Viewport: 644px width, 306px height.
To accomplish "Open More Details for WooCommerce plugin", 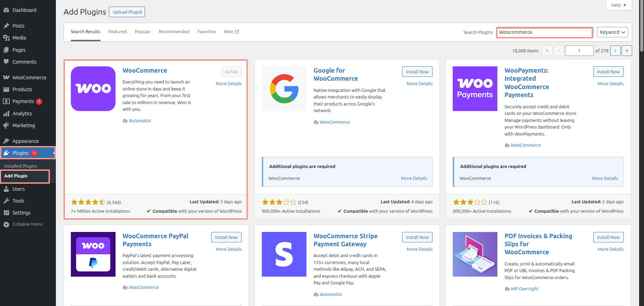I will click(x=229, y=84).
